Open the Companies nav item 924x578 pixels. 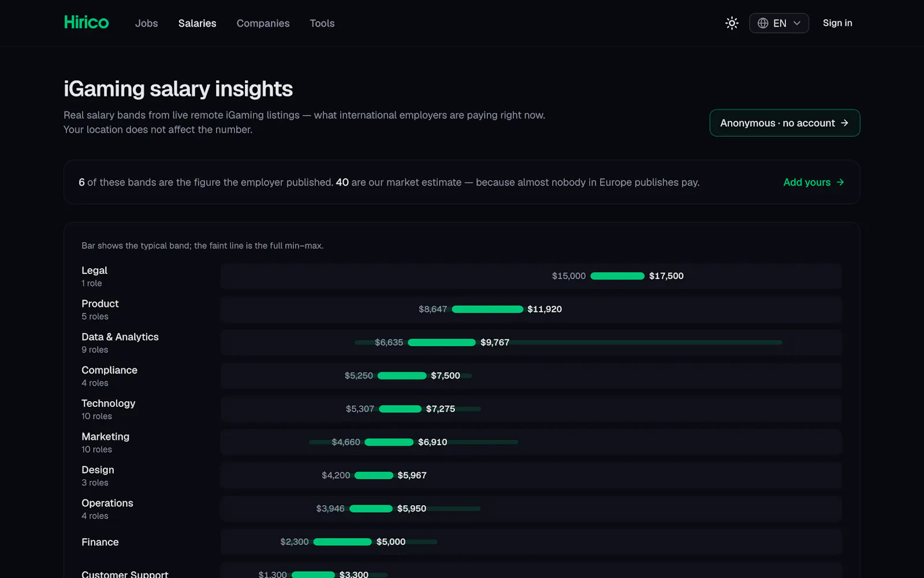tap(263, 23)
